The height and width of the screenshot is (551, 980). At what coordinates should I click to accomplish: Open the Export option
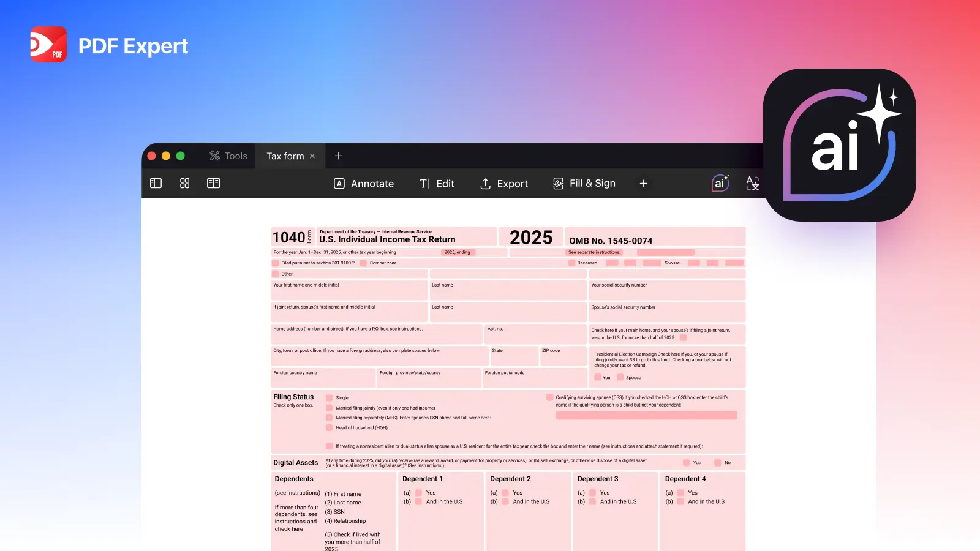pos(504,184)
